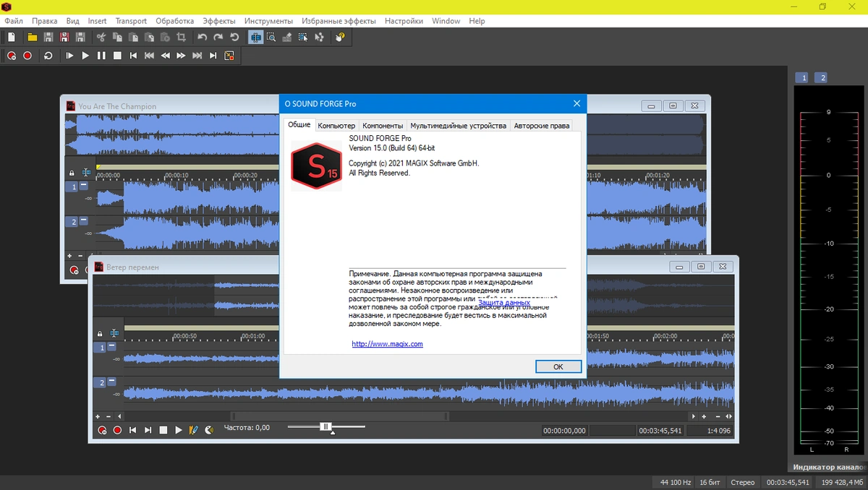The image size is (868, 490).
Task: Open the Правка menu
Action: point(45,21)
